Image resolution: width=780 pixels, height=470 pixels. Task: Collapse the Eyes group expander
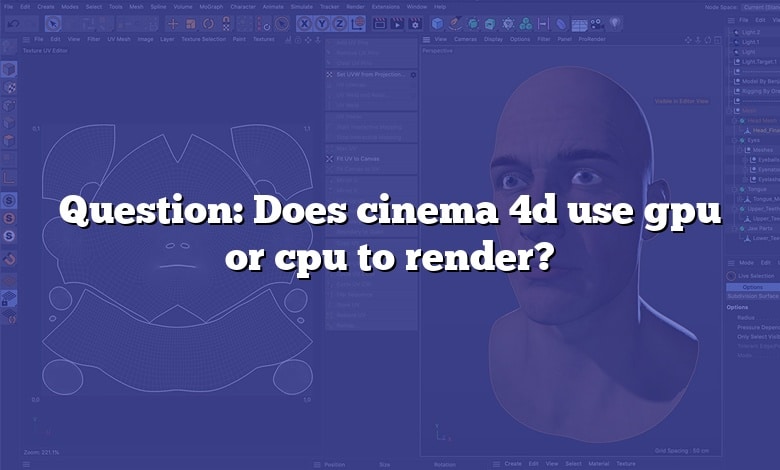(x=735, y=140)
